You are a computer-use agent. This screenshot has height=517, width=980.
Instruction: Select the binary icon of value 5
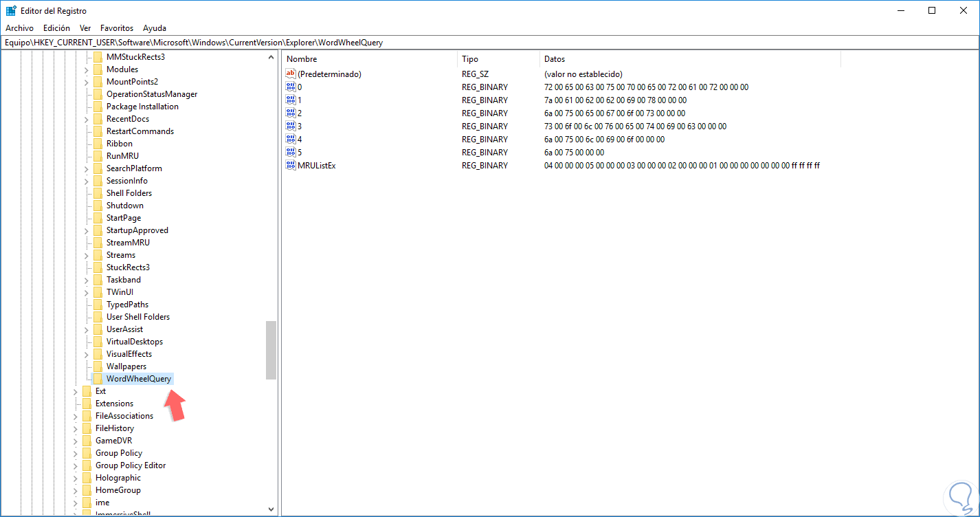(290, 152)
